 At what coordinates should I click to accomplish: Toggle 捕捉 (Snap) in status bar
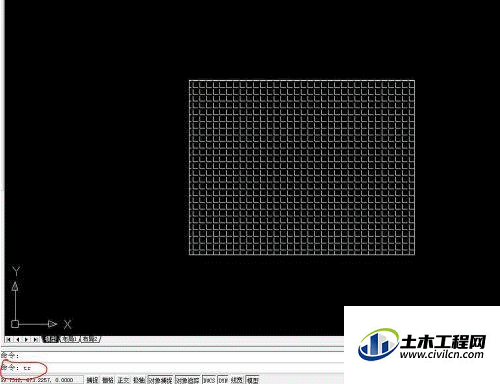[x=92, y=380]
